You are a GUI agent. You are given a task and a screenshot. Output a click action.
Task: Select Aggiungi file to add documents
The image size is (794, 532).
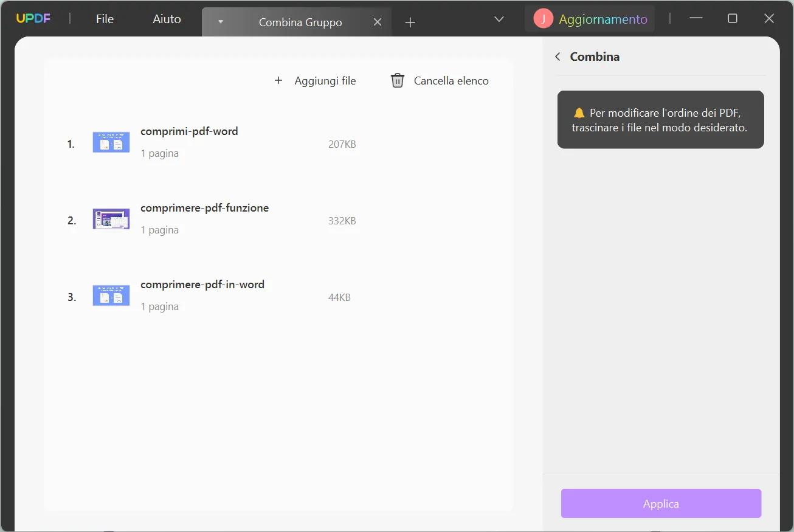(x=325, y=80)
